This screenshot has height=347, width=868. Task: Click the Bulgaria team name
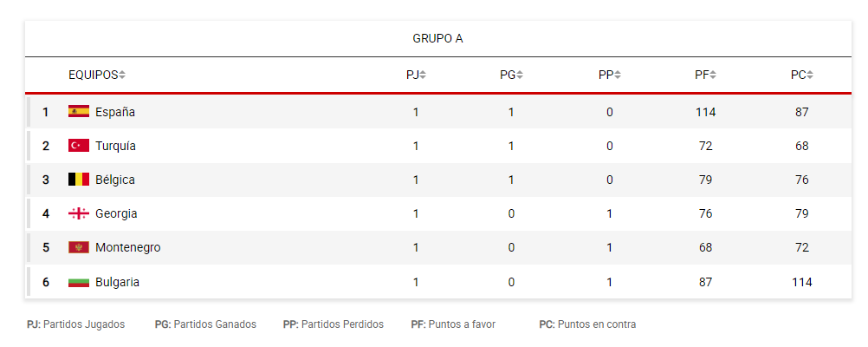click(117, 282)
